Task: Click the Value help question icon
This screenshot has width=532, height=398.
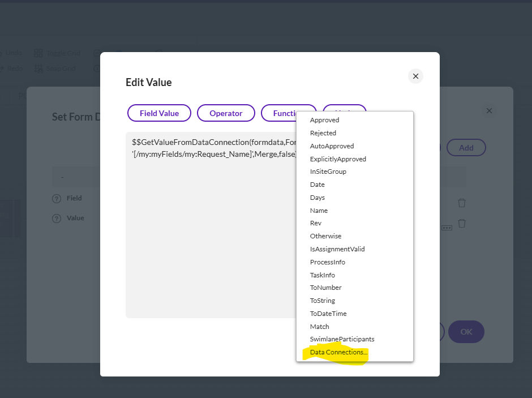Action: pyautogui.click(x=57, y=219)
